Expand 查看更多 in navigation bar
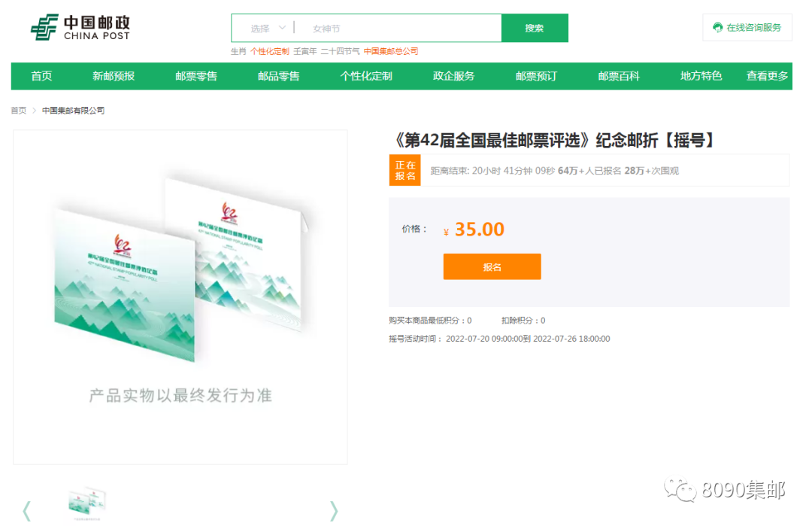Viewport: 812px width, 526px height. tap(767, 76)
